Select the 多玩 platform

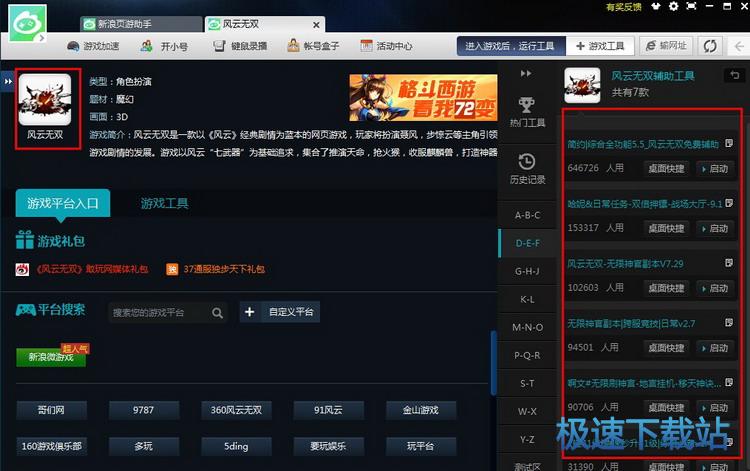point(143,446)
